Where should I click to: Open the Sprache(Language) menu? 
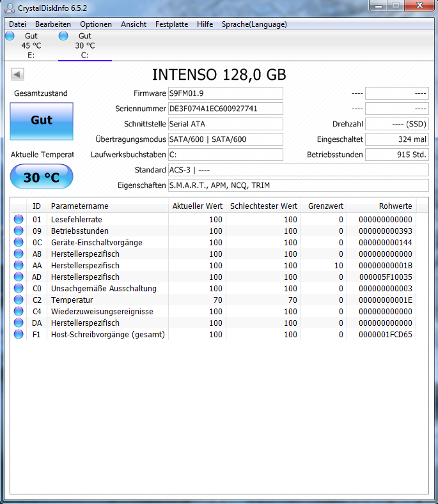(x=254, y=24)
